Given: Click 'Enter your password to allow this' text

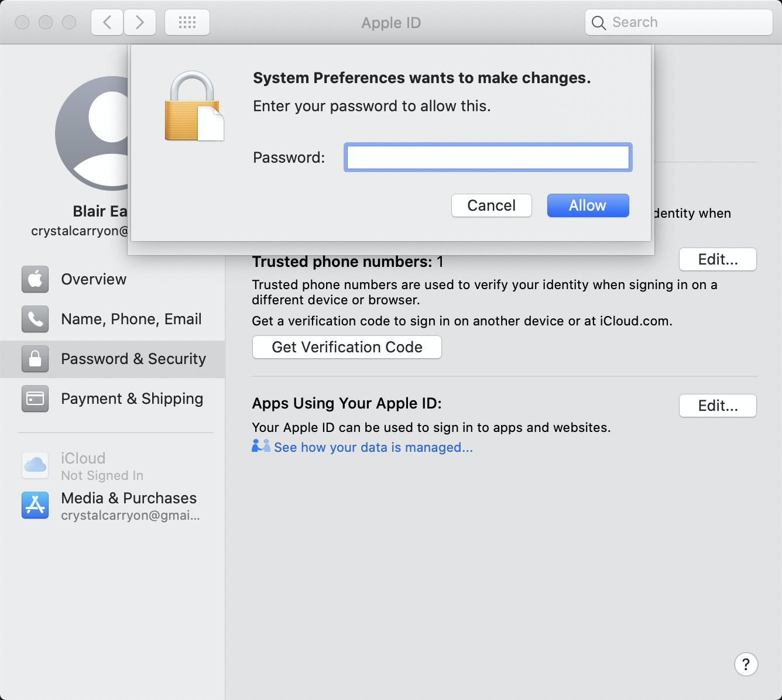Looking at the screenshot, I should [372, 106].
